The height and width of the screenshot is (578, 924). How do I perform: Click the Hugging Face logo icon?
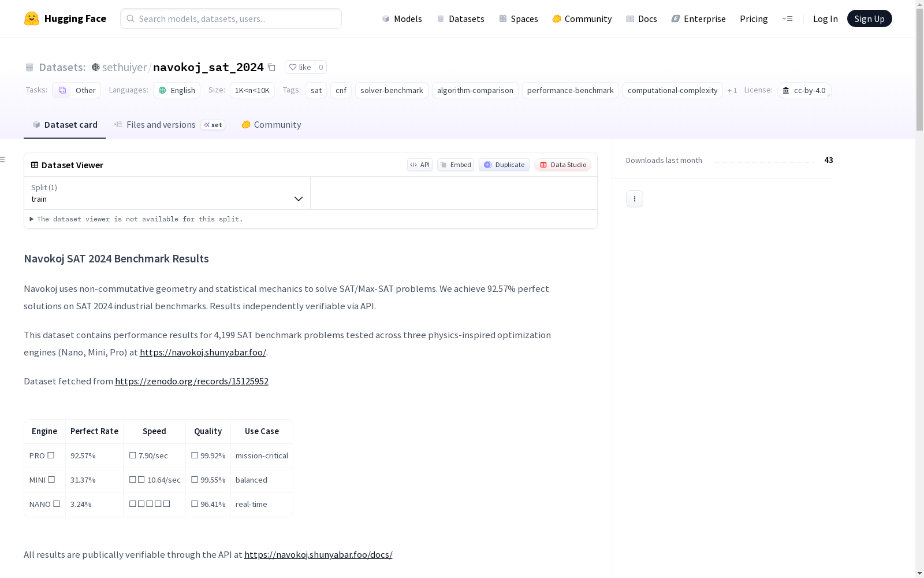pos(32,18)
